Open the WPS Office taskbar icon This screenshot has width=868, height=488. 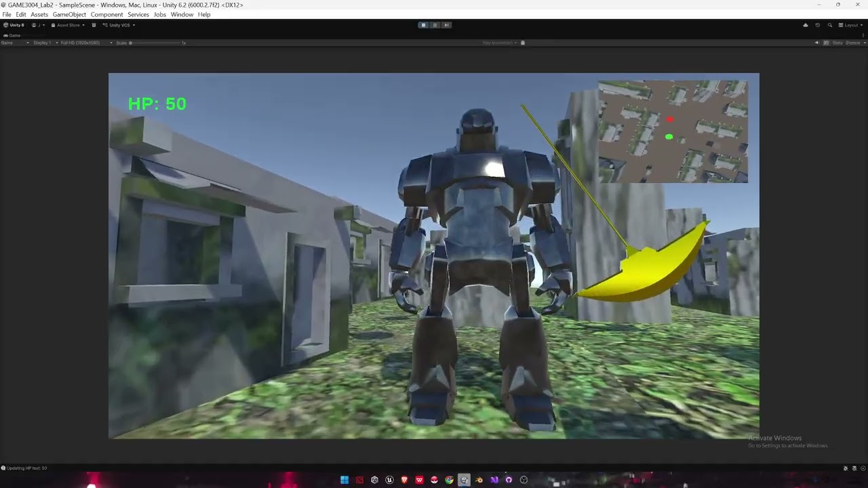click(419, 480)
